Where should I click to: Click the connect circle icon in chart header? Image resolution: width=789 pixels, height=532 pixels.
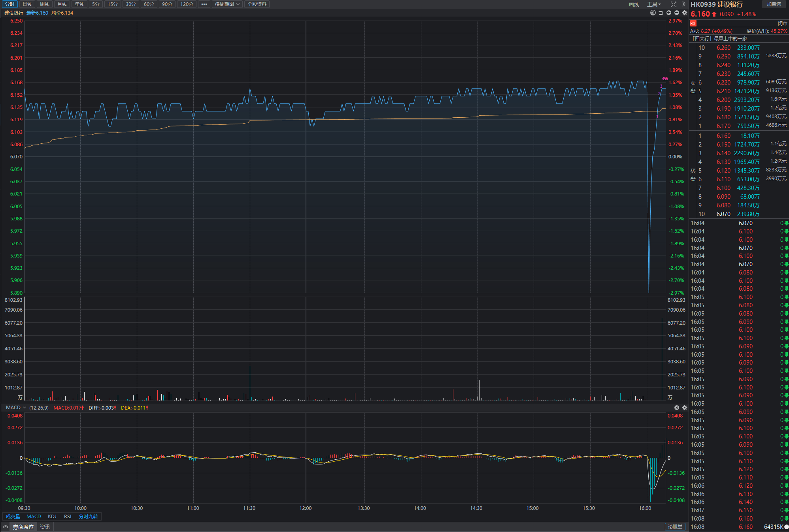pos(653,13)
